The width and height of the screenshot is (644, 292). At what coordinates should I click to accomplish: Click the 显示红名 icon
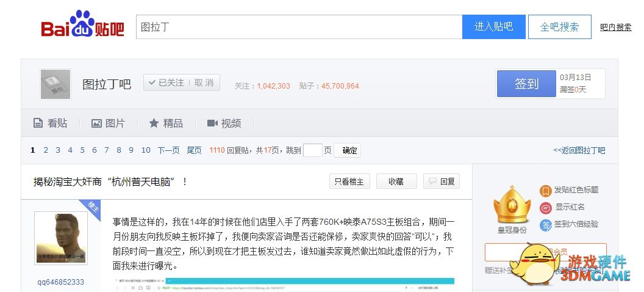(546, 208)
